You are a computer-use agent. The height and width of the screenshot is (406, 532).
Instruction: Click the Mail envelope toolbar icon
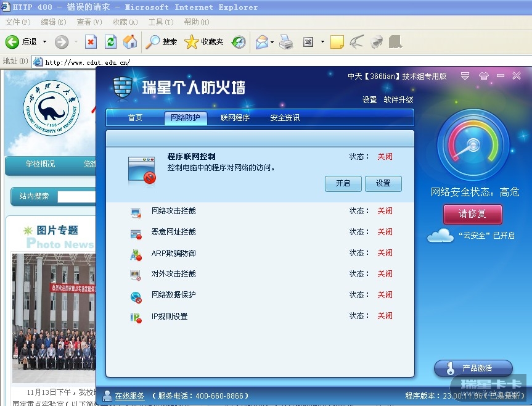(x=262, y=42)
